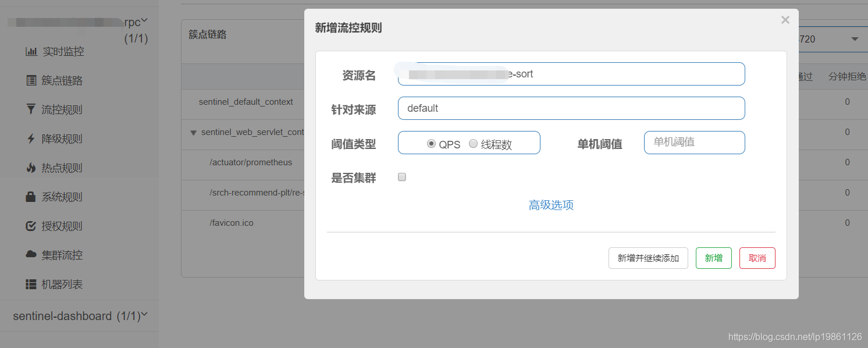Click the 单机阈值 input field
Image resolution: width=868 pixels, height=348 pixels.
pos(695,143)
